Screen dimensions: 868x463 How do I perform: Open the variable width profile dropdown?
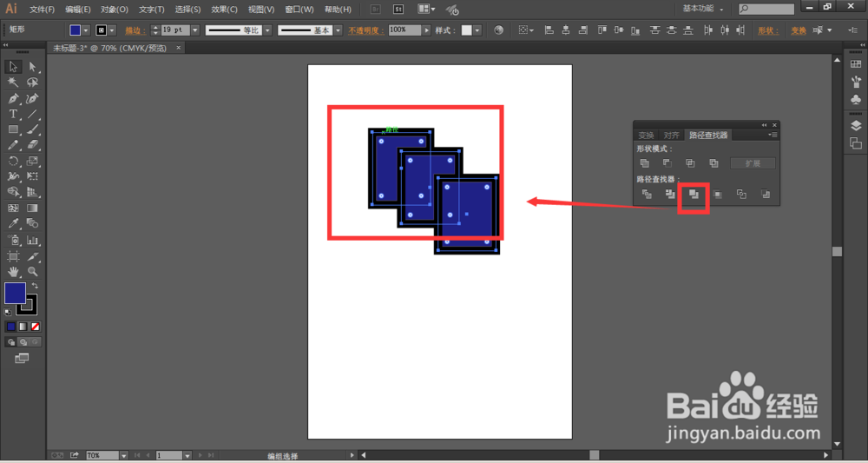(x=267, y=30)
